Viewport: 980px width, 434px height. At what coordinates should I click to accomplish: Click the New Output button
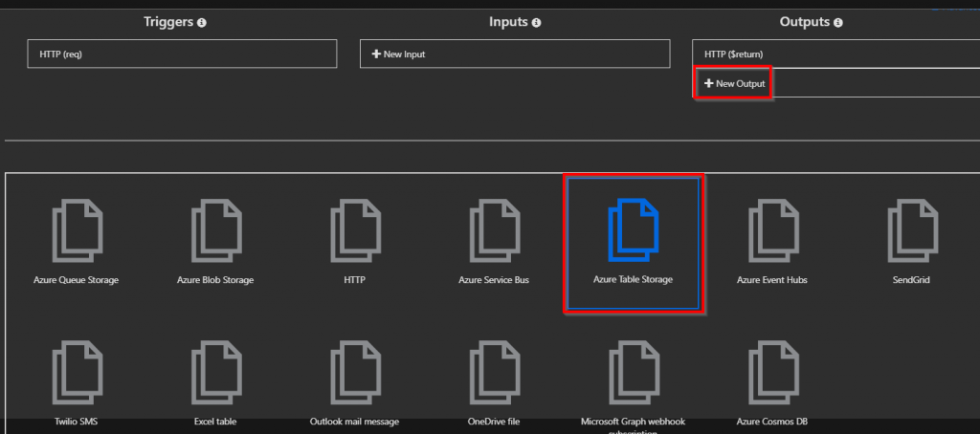pos(735,84)
